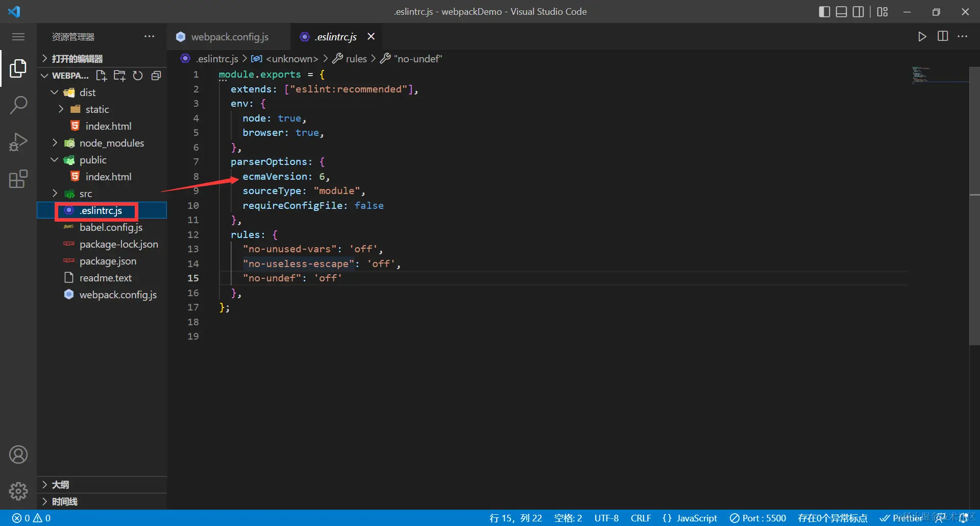Viewport: 980px width, 526px height.
Task: Open index.html under the dist folder
Action: (108, 126)
